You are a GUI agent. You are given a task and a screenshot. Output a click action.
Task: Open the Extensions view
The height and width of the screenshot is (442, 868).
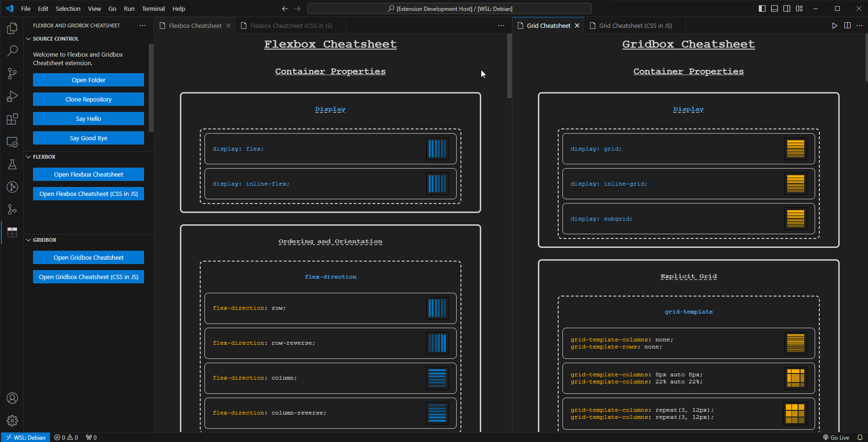[12, 119]
